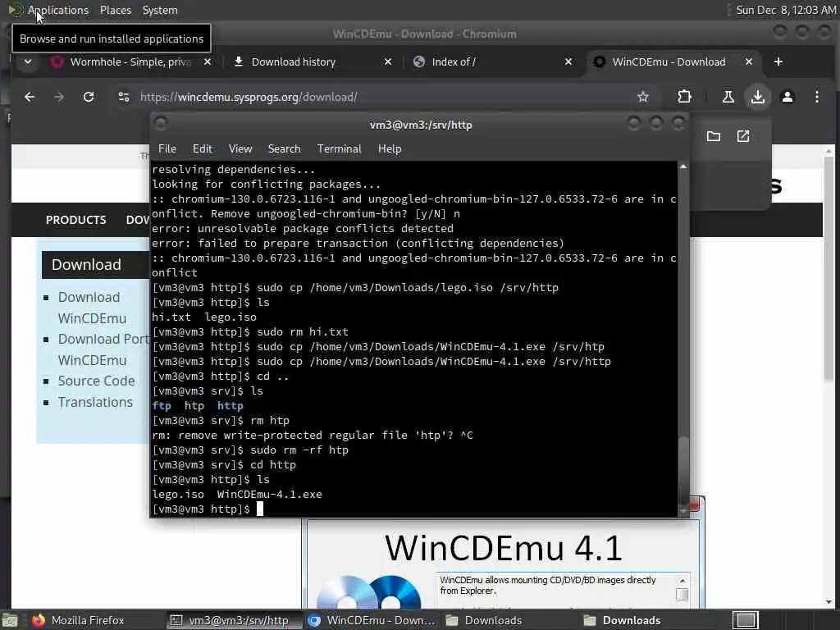Viewport: 840px width, 630px height.
Task: Bookmark this page with star icon
Action: point(643,97)
